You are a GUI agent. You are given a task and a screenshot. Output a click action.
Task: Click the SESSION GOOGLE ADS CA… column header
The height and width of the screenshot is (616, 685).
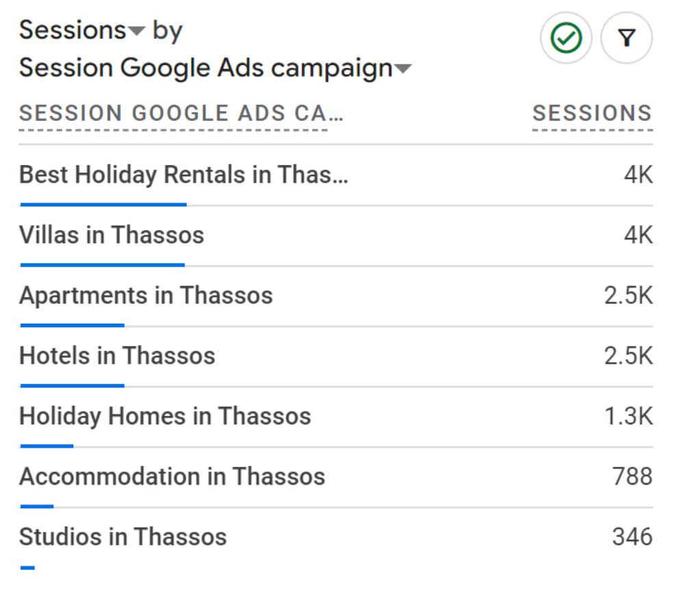(x=181, y=113)
